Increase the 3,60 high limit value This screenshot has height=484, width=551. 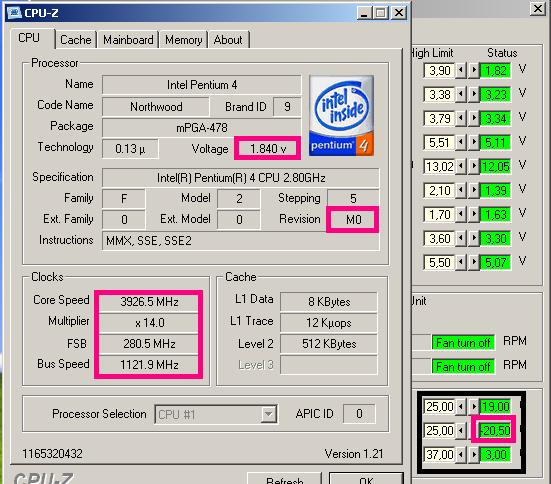[474, 238]
